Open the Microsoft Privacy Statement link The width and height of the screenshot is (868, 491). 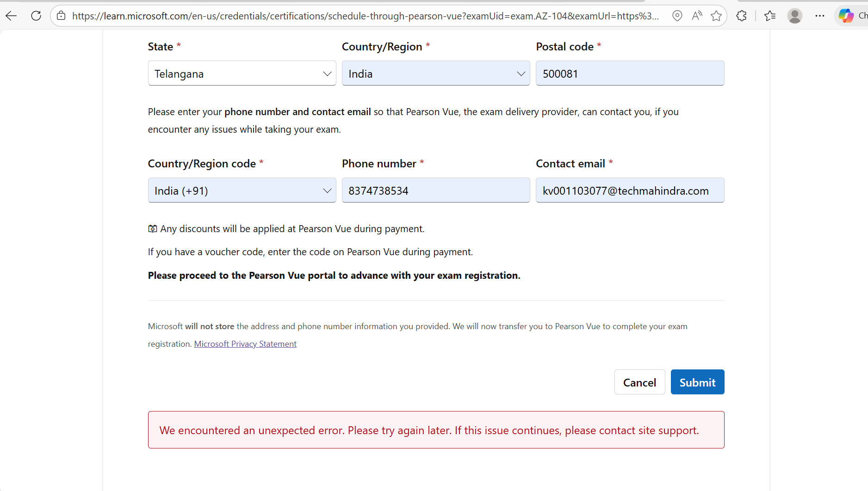coord(245,344)
